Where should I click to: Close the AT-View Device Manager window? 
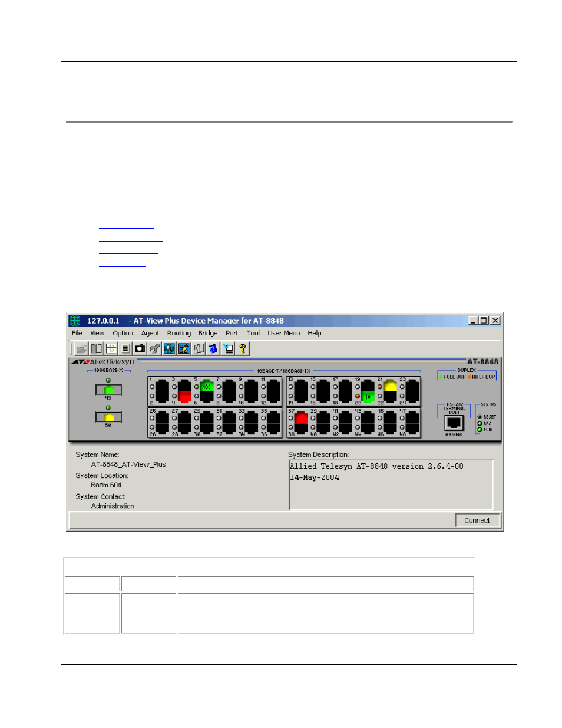coord(495,321)
